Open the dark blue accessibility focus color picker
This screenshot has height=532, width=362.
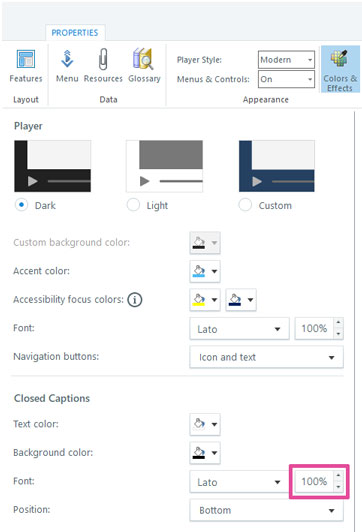click(x=241, y=300)
